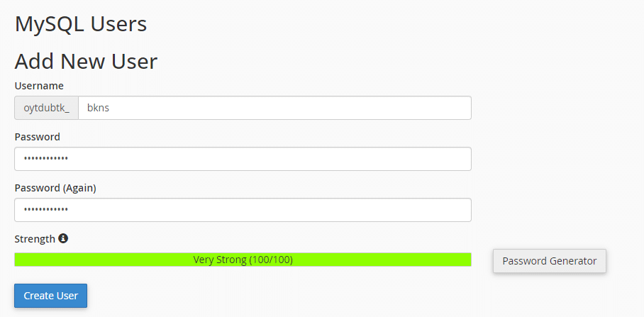Click the Password field label
This screenshot has width=644, height=317.
pos(38,137)
